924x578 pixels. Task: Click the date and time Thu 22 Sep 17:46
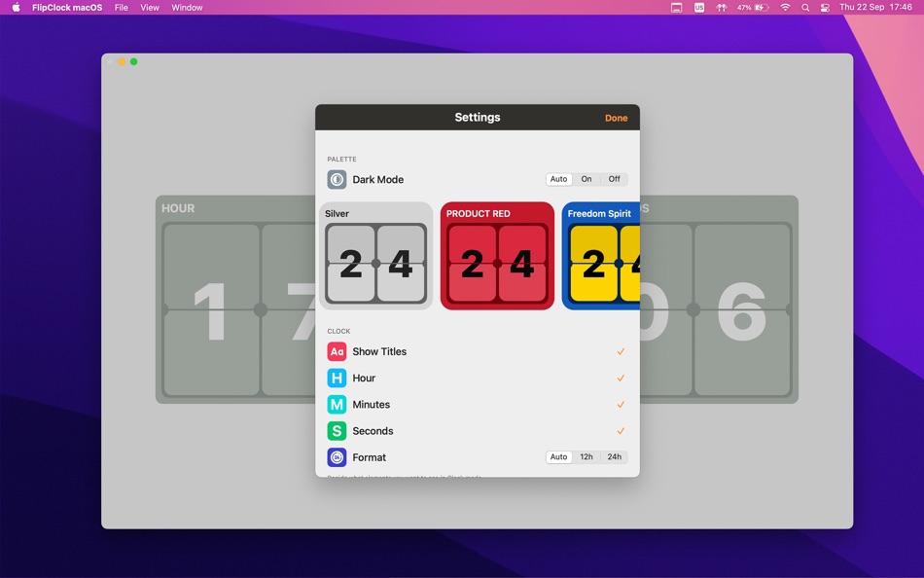[x=875, y=8]
